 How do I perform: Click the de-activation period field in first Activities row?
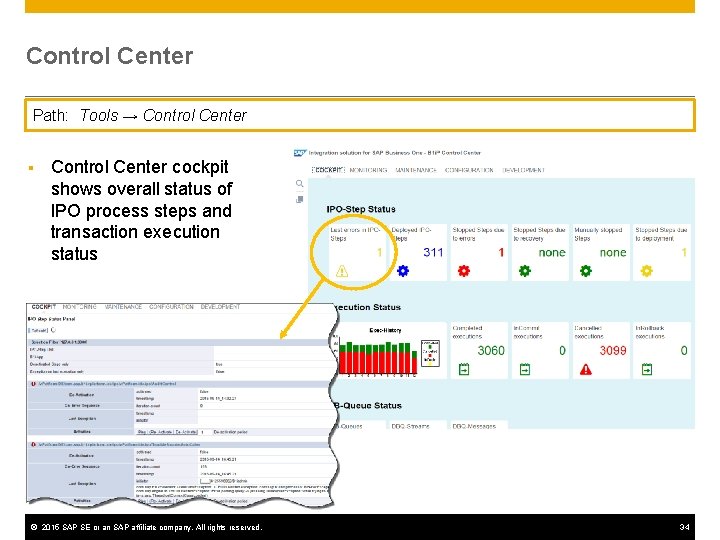coord(205,432)
